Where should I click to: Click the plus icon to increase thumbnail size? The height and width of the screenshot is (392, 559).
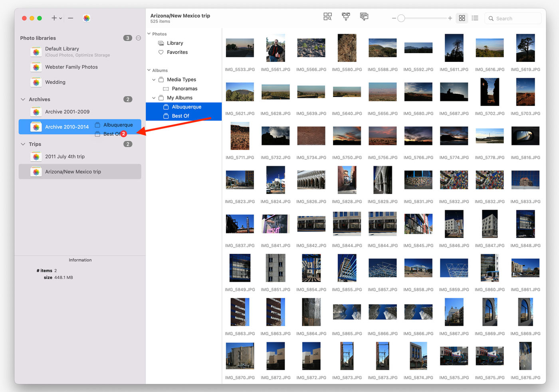450,18
